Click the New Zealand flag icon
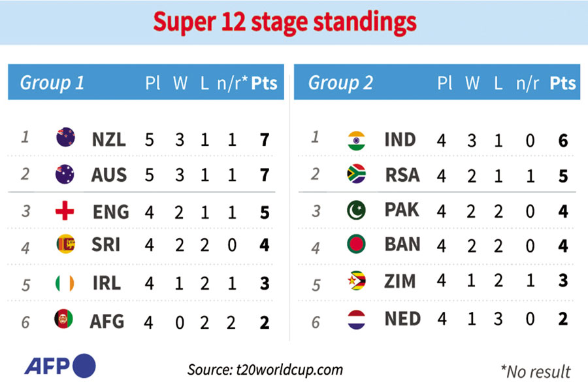The height and width of the screenshot is (391, 588). click(x=65, y=138)
